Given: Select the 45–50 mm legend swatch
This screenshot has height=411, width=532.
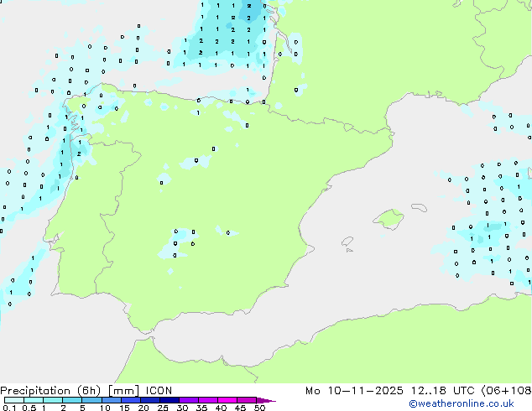Looking at the screenshot, I should 247,400.
